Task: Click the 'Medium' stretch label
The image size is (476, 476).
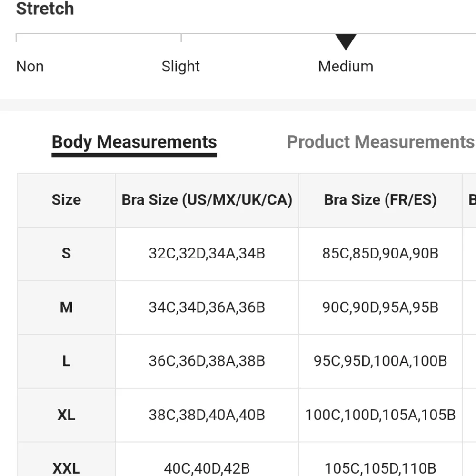Action: click(346, 67)
